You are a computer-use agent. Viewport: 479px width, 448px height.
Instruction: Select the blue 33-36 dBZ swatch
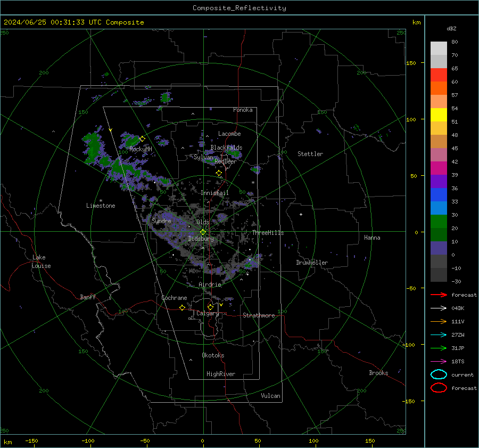pyautogui.click(x=439, y=195)
